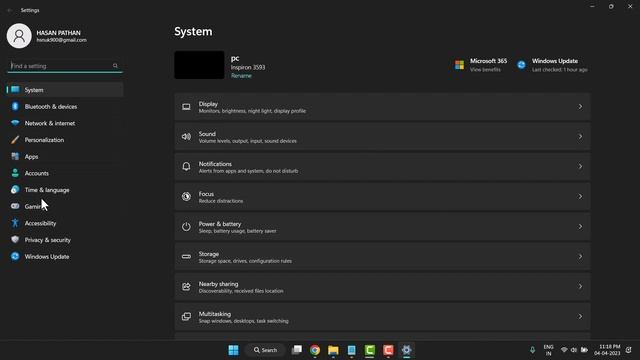640x360 pixels.
Task: Open the Display settings row title
Action: (208, 104)
